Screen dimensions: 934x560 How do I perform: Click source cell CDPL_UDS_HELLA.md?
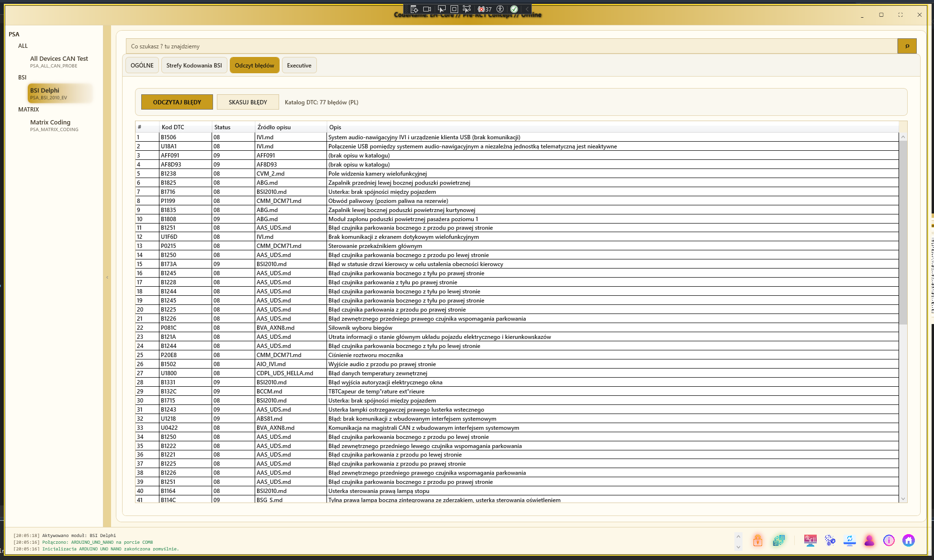point(291,373)
